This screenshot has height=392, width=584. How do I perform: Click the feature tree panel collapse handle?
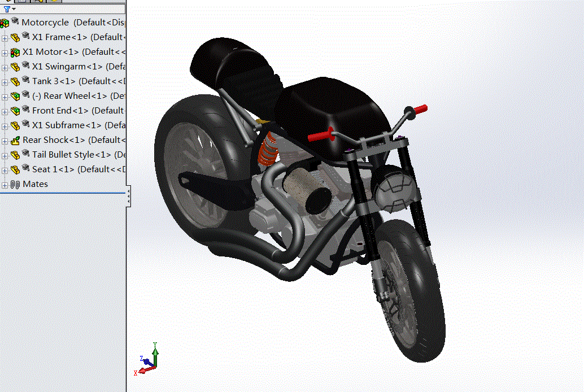click(x=128, y=197)
